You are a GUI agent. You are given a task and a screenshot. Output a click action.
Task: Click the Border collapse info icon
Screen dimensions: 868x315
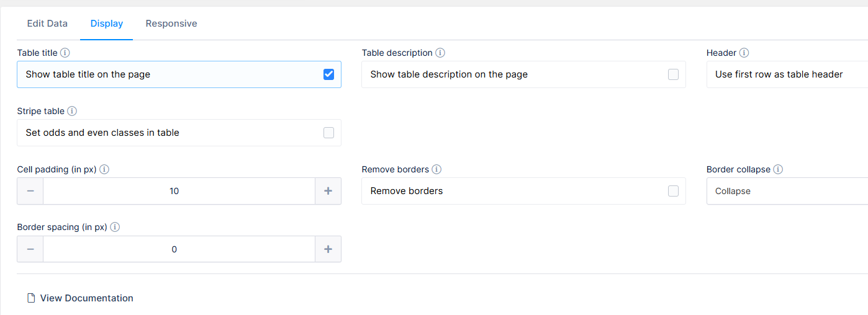point(778,169)
